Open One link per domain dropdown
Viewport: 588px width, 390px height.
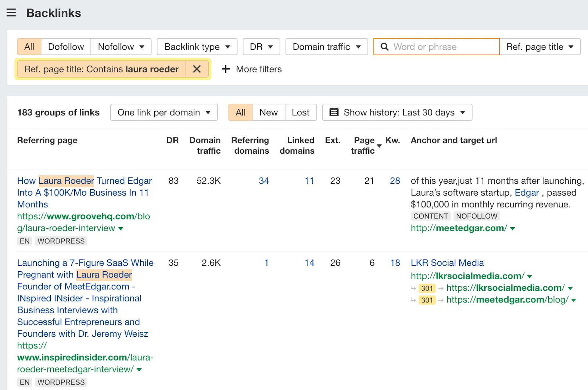pos(164,112)
